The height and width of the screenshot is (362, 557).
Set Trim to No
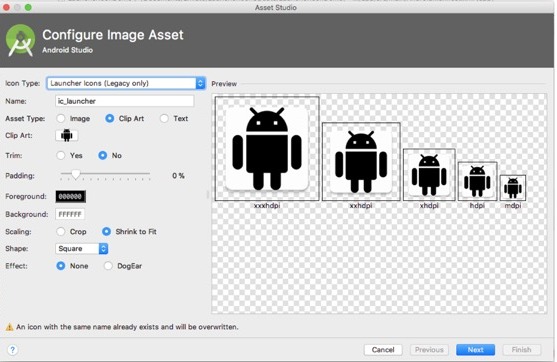click(103, 156)
